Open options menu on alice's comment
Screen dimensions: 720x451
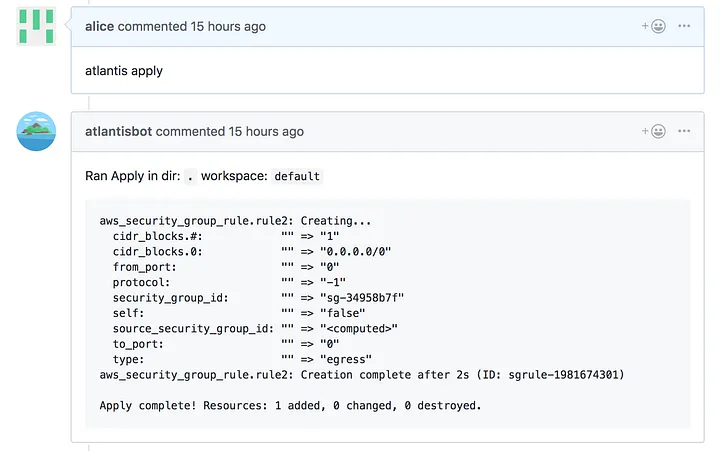coord(684,26)
